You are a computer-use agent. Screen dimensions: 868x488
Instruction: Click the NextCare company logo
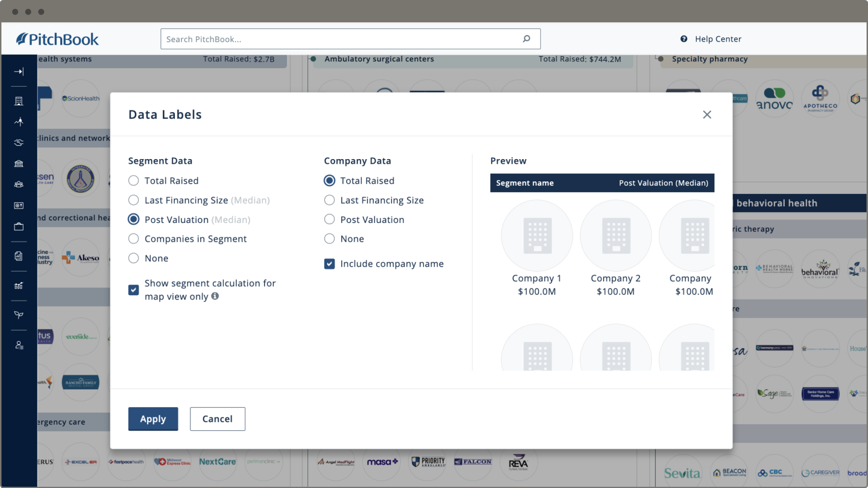pos(218,461)
